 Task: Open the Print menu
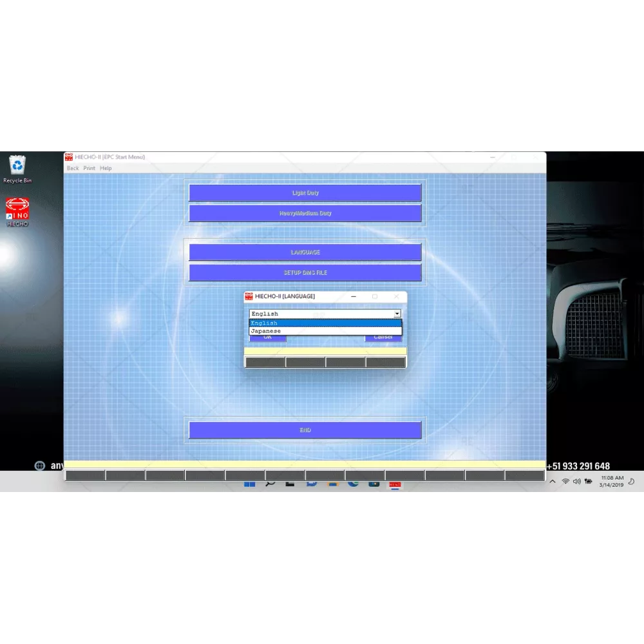click(x=90, y=168)
